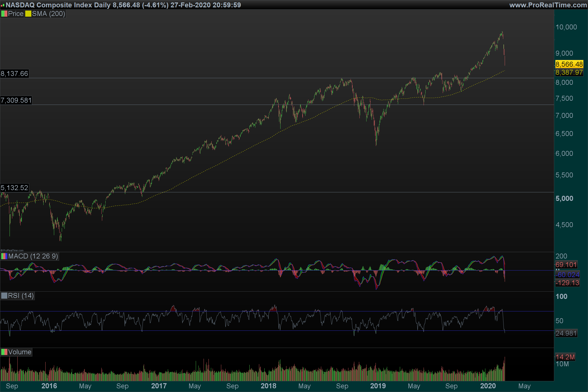
Task: Click the ProRealTime.com copyright watermark
Action: (12, 250)
